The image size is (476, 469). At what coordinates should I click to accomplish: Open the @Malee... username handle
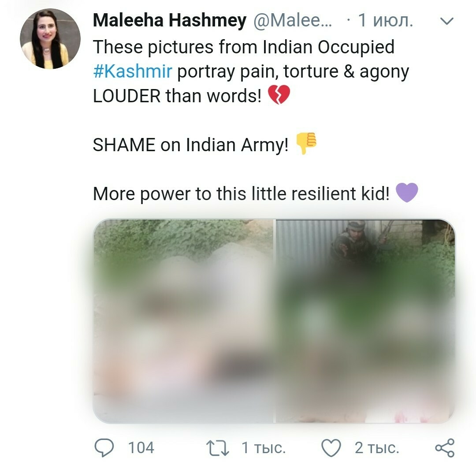click(x=293, y=20)
